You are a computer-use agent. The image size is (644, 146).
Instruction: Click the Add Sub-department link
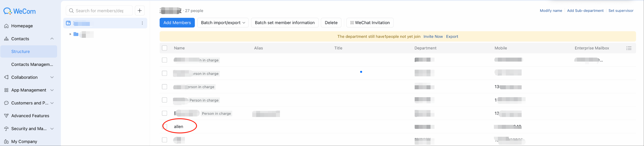click(x=585, y=11)
